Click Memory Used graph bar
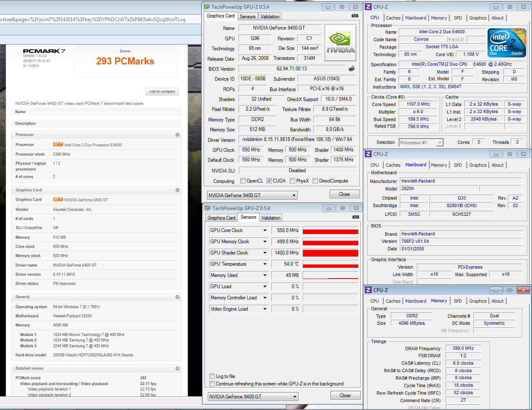The width and height of the screenshot is (532, 410). [x=330, y=275]
